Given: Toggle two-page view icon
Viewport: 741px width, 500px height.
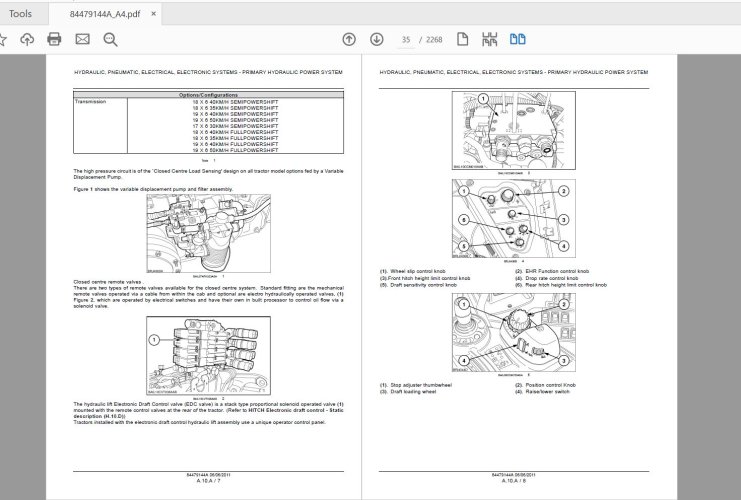Looking at the screenshot, I should pyautogui.click(x=517, y=39).
